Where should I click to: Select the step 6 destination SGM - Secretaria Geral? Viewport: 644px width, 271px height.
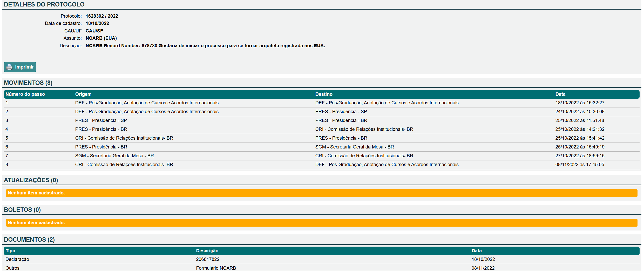coord(354,147)
